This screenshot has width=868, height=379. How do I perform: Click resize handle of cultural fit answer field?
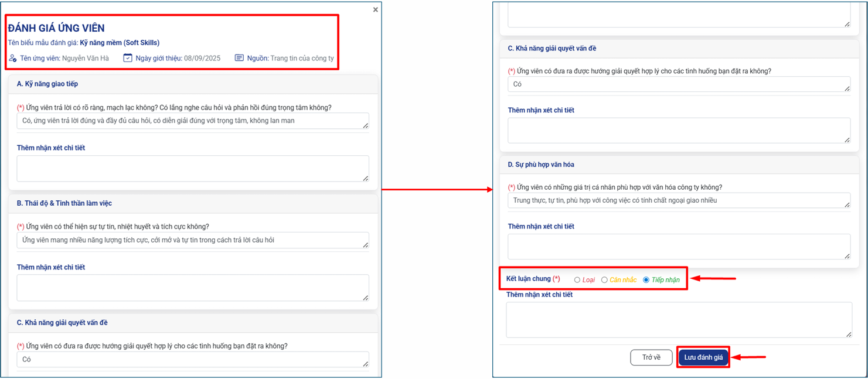847,204
